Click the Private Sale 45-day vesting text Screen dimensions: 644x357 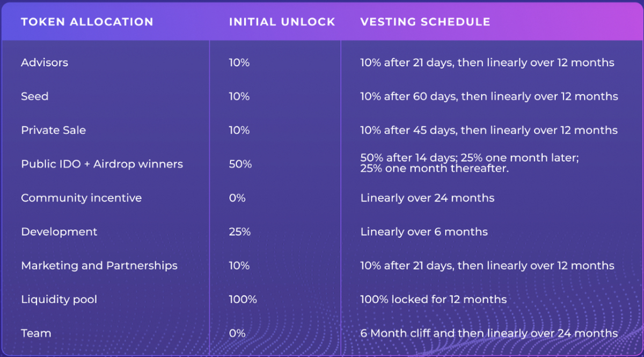pyautogui.click(x=489, y=130)
